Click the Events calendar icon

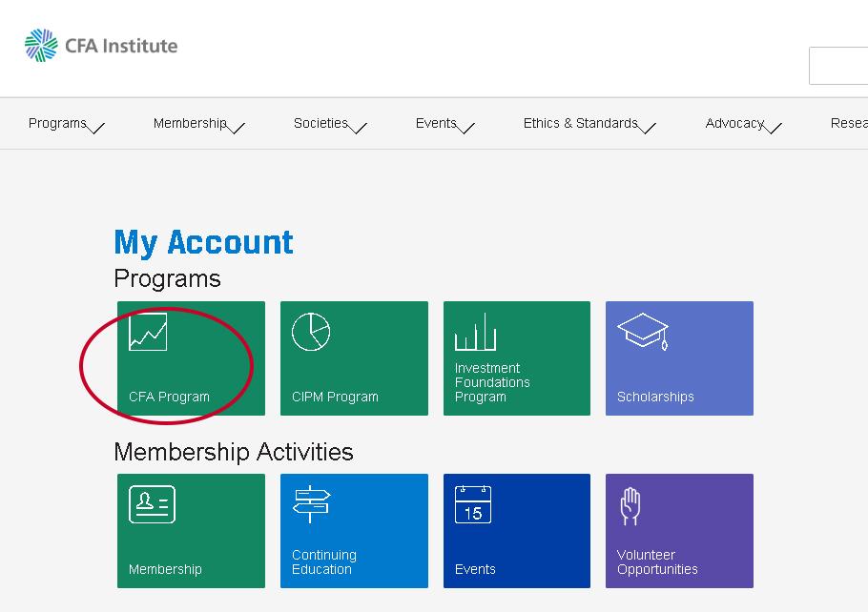click(x=473, y=504)
